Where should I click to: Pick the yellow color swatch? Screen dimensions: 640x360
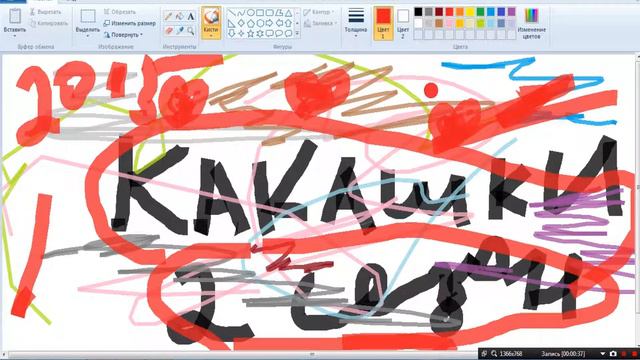click(470, 12)
